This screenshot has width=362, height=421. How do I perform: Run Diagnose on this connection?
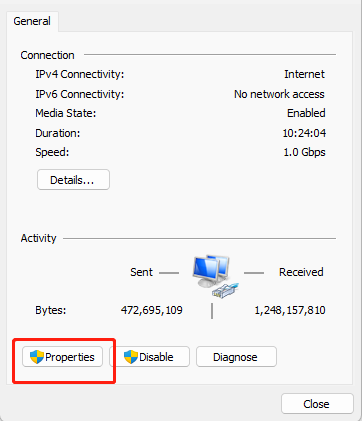pyautogui.click(x=236, y=357)
